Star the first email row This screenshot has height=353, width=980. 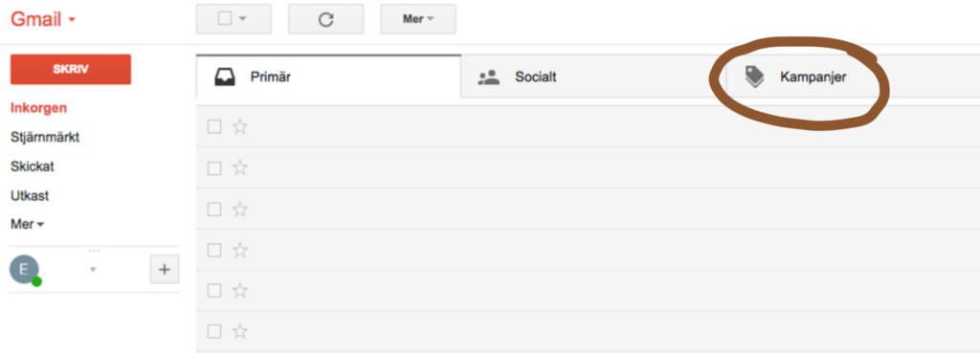point(240,127)
